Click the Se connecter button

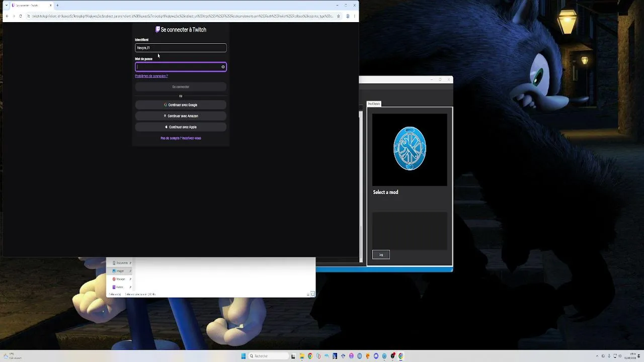tap(181, 87)
